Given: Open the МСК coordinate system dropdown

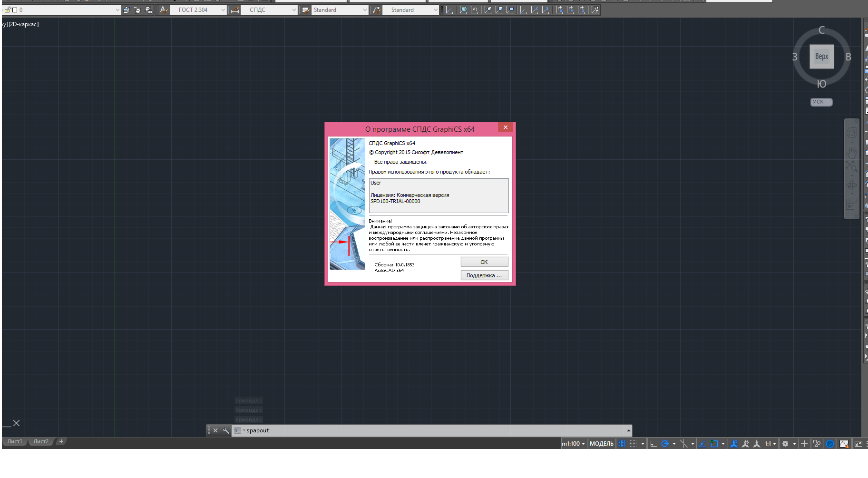Looking at the screenshot, I should tap(821, 102).
